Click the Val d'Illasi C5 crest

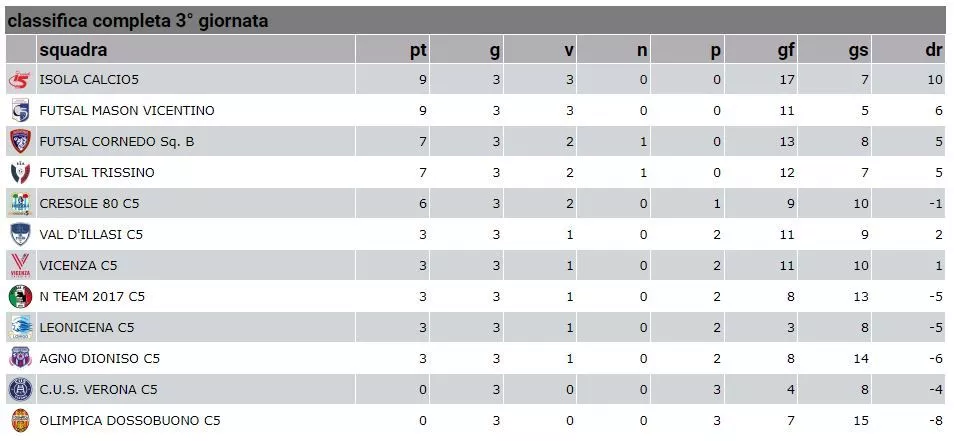20,235
